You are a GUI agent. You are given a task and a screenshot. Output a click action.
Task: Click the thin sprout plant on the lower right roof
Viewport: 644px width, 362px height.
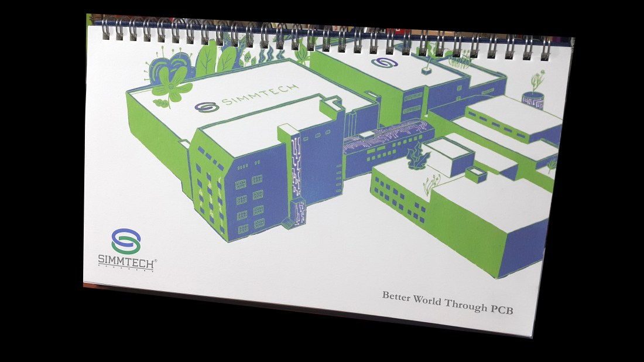point(430,183)
